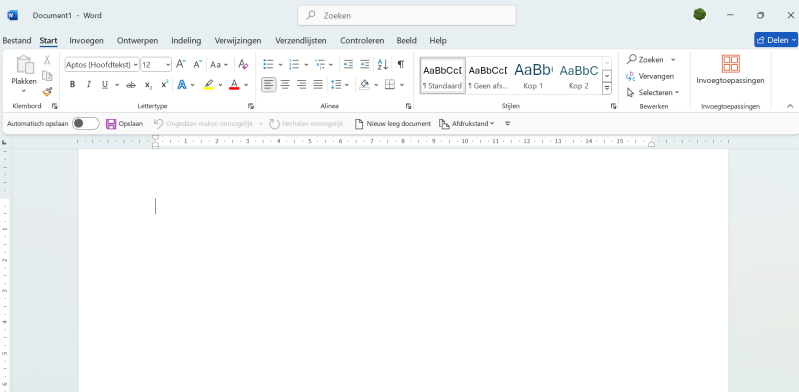Switch to the Ontwerpen tab

click(137, 40)
